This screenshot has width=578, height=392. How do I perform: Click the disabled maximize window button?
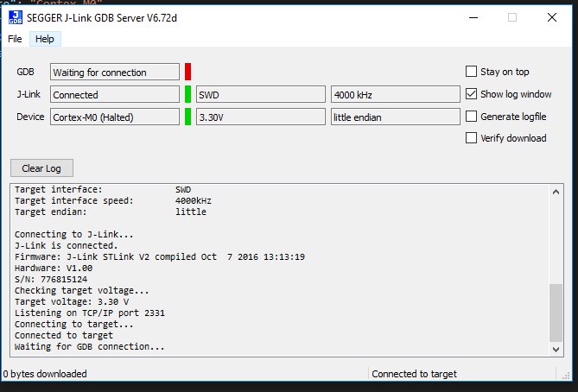click(512, 17)
